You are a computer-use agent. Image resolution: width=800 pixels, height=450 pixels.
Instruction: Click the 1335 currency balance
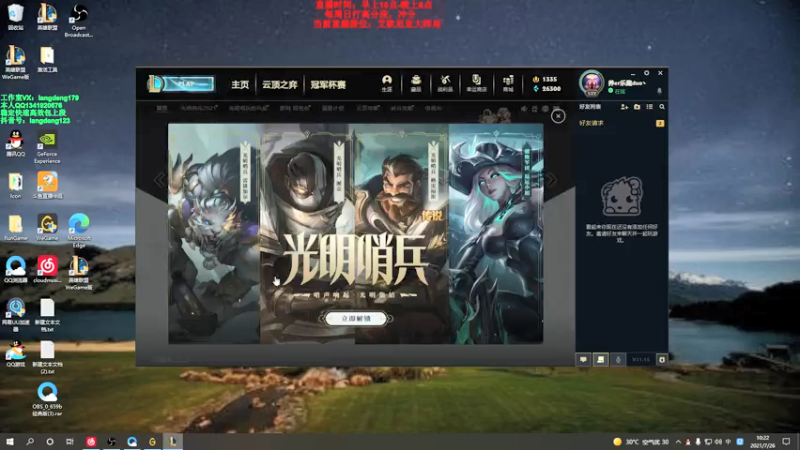click(x=545, y=79)
